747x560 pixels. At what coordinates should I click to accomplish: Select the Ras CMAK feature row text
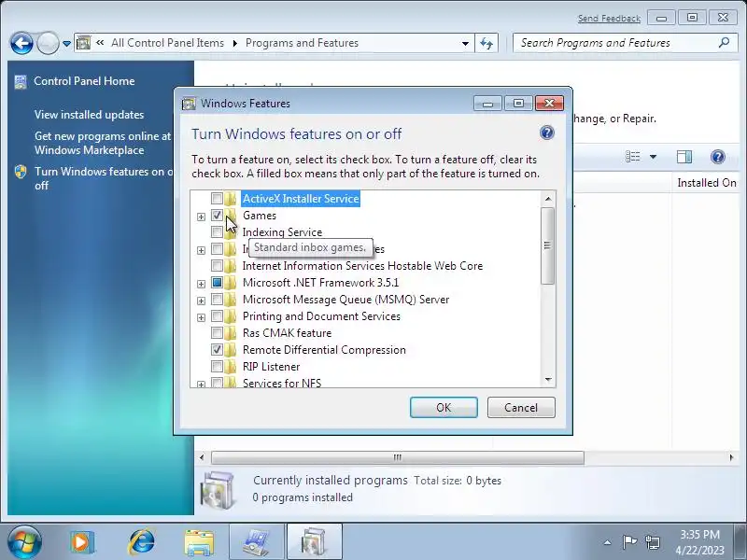287,333
